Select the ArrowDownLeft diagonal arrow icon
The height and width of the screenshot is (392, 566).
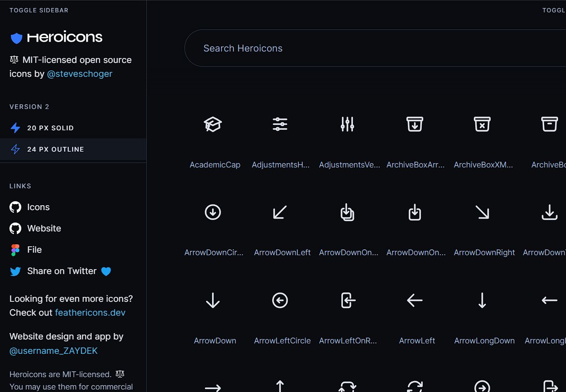(x=280, y=212)
